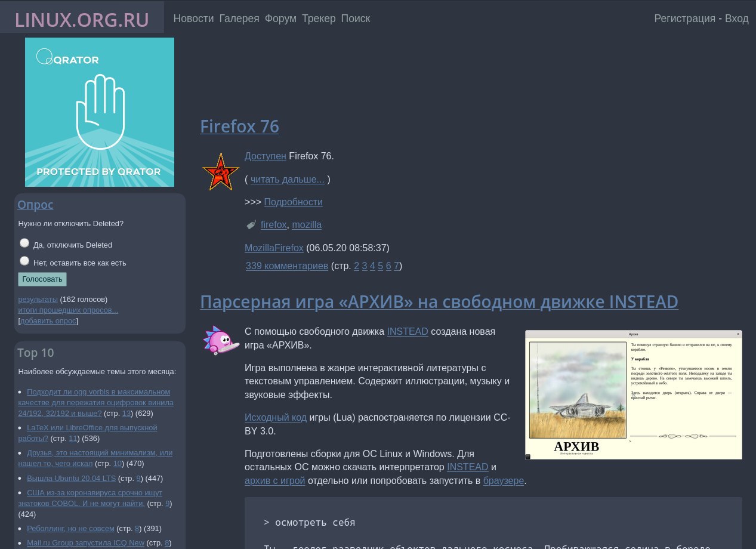Go to page 13 of vinyl topic
This screenshot has width=756, height=549.
(x=126, y=413)
